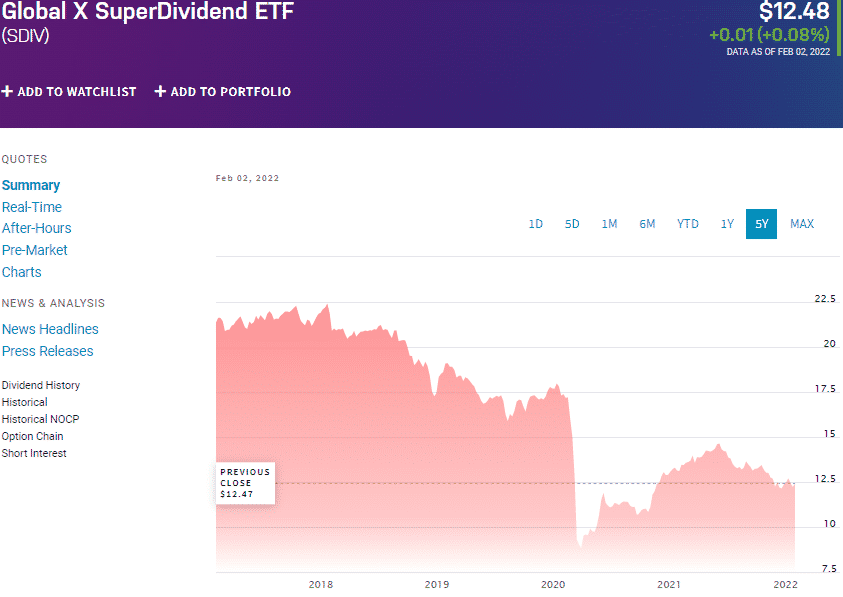This screenshot has height=597, width=843.
Task: View Pre-Market quotes
Action: 35,250
